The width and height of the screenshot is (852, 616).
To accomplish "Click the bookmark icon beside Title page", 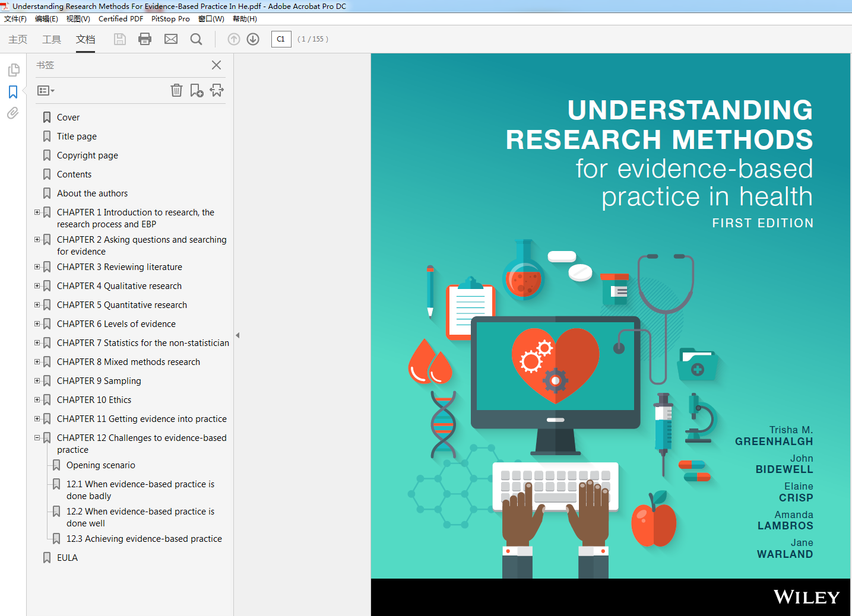I will coord(47,136).
